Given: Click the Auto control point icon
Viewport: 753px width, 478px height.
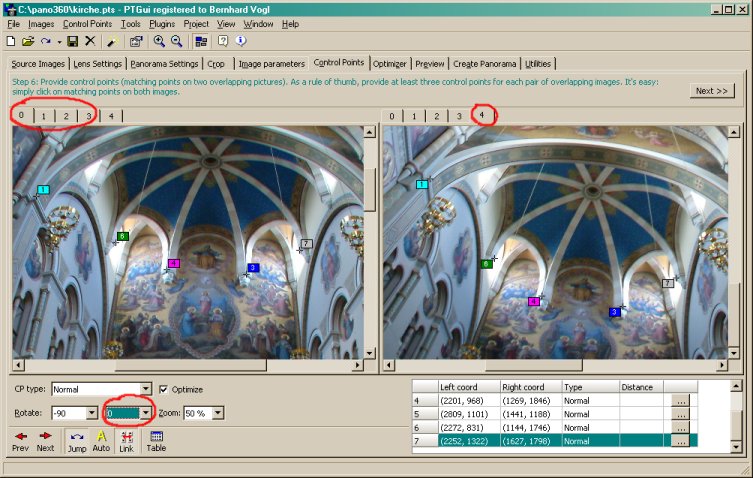Looking at the screenshot, I should 101,440.
